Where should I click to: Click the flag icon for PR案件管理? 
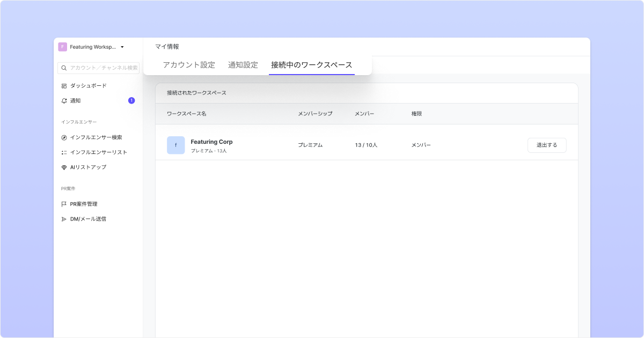point(64,204)
